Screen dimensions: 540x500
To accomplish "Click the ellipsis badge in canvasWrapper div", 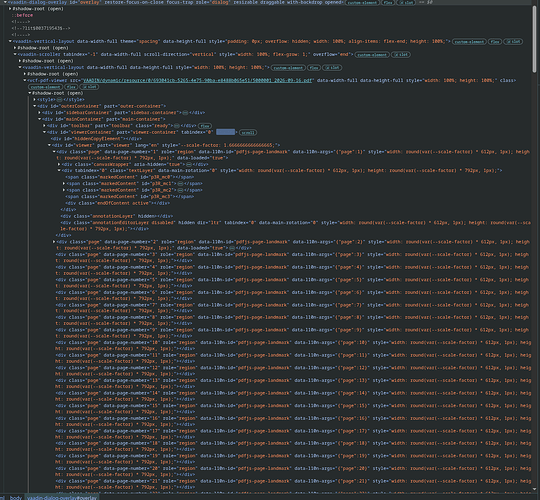I will tap(188, 165).
